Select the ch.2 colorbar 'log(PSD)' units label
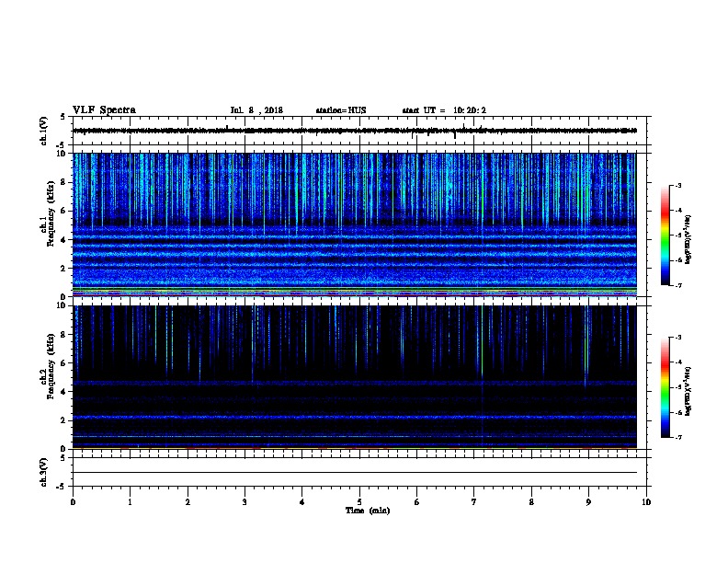 (688, 391)
